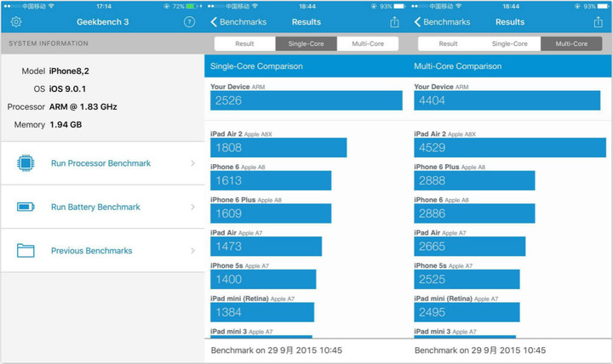Viewport: 613px width, 364px height.
Task: Switch to Result tab in right screen
Action: tap(449, 43)
